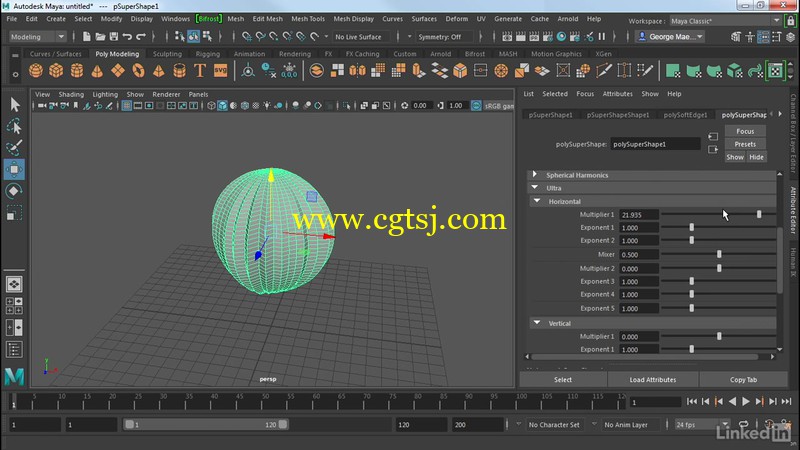Toggle the viewport grid icon
The image size is (800, 450).
tap(127, 106)
